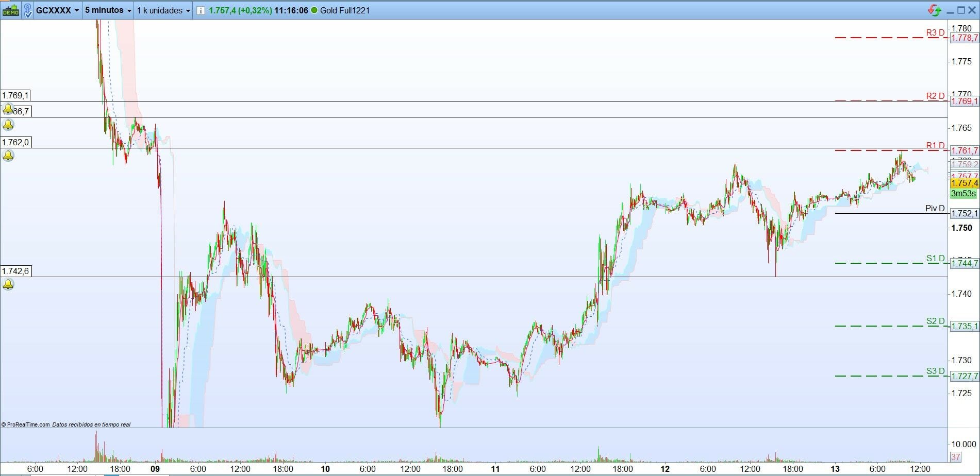
Task: Click the alert bell below 1.742,6
Action: [8, 284]
